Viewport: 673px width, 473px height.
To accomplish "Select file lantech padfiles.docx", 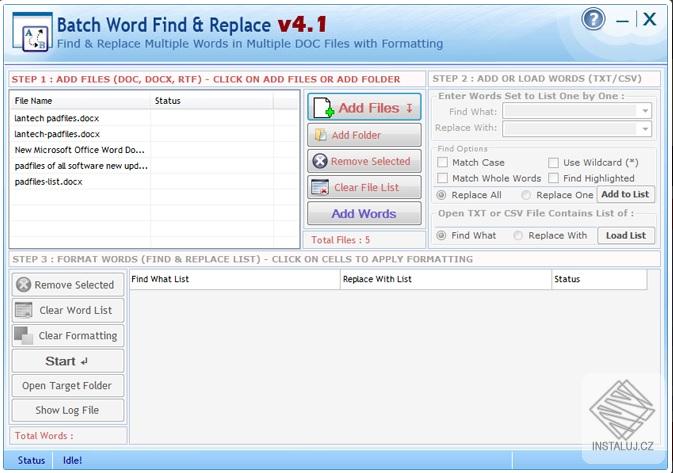I will [57, 118].
